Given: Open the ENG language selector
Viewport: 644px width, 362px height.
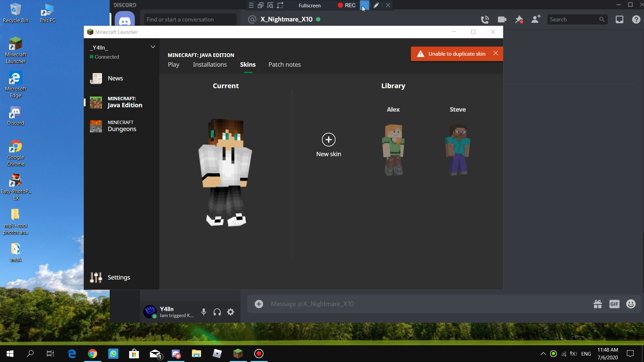Looking at the screenshot, I should click(586, 354).
